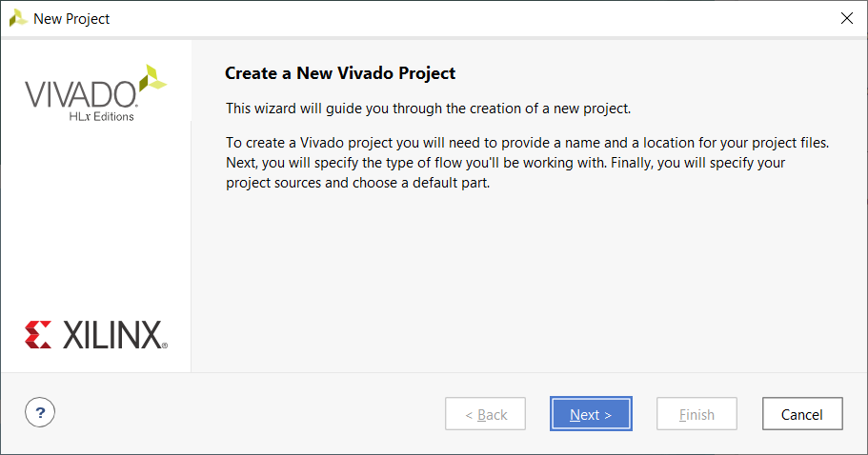The height and width of the screenshot is (455, 868).
Task: Click the grayed-out Finish button
Action: [696, 413]
